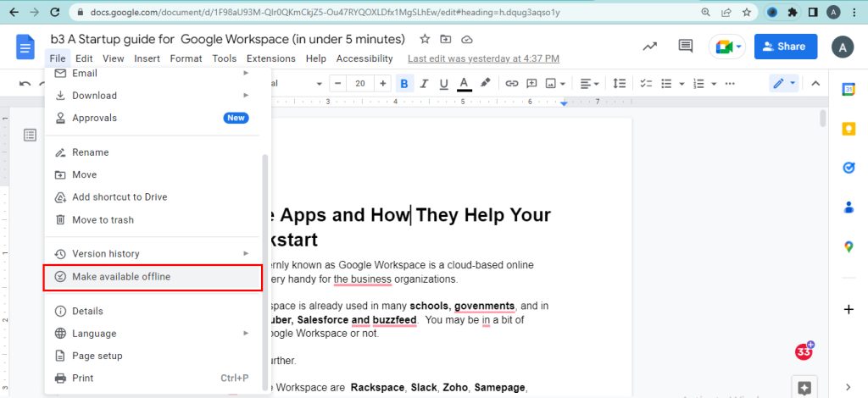Viewport: 868px width, 398px height.
Task: Click the undo arrow in toolbar
Action: [25, 84]
